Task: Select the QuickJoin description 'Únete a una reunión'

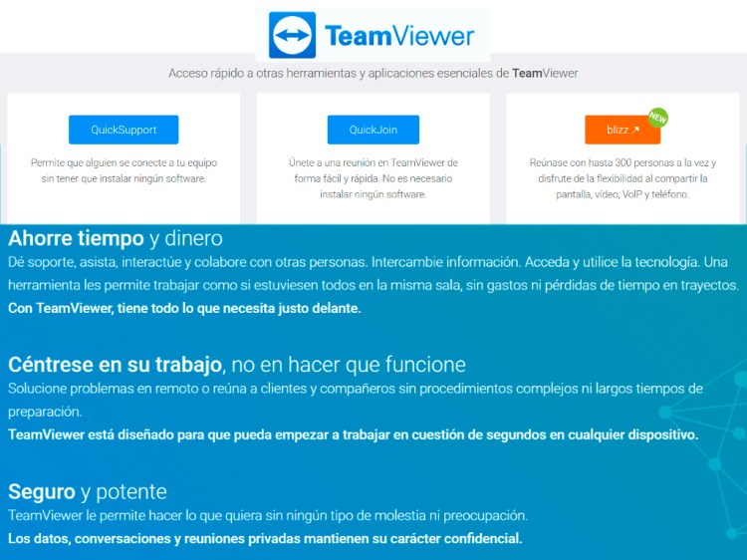Action: [373, 178]
